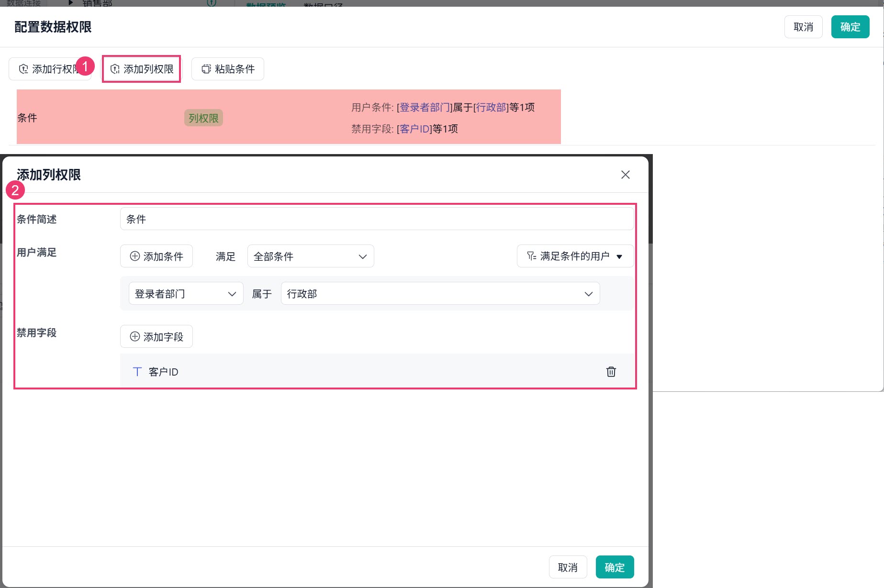Viewport: 884px width, 588px height.
Task: Close the 添加列权限 dialog with X
Action: point(625,175)
